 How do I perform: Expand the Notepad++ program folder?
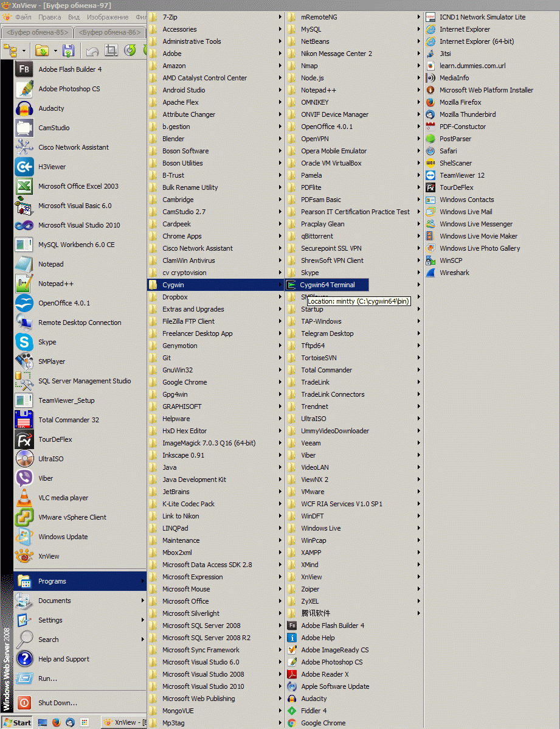point(354,90)
